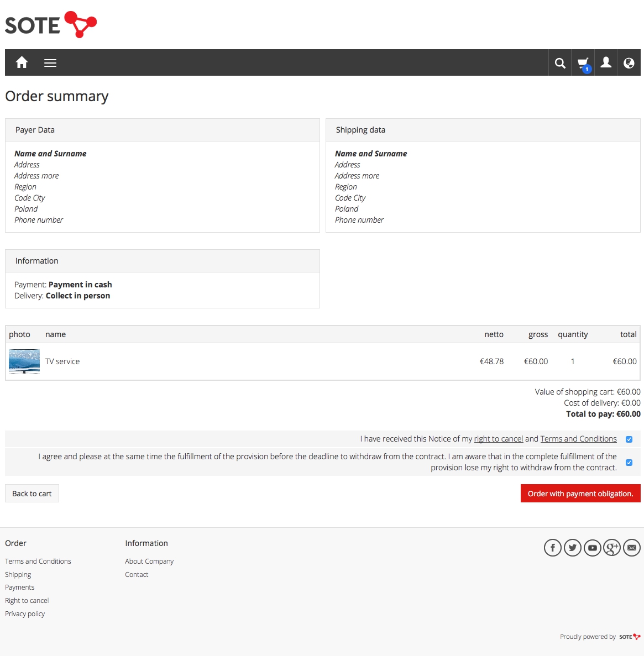Click Order with payment obligation button
Viewport: 644px width, 656px height.
coord(580,494)
